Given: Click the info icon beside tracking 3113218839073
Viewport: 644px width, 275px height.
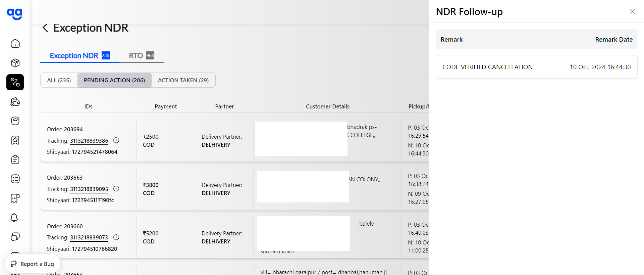Looking at the screenshot, I should (x=116, y=237).
